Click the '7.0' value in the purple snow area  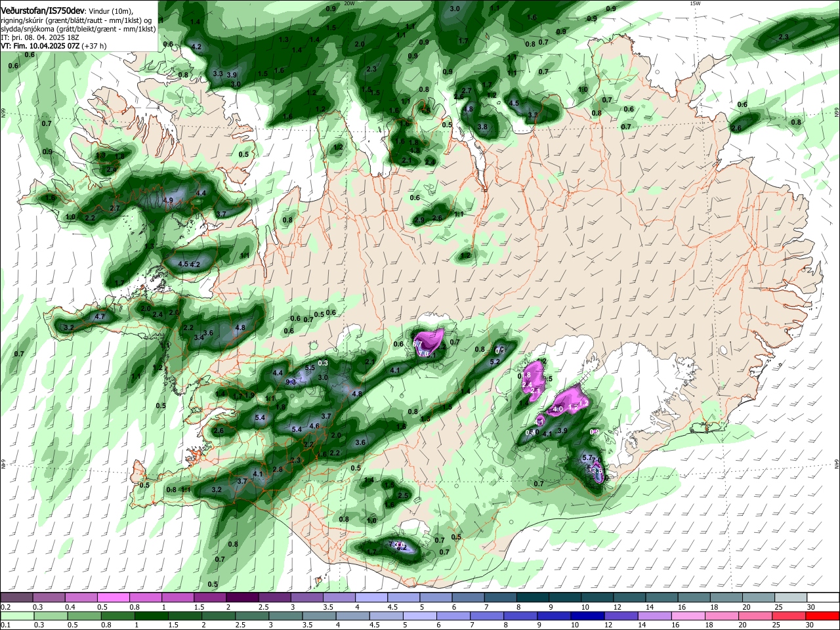click(423, 354)
